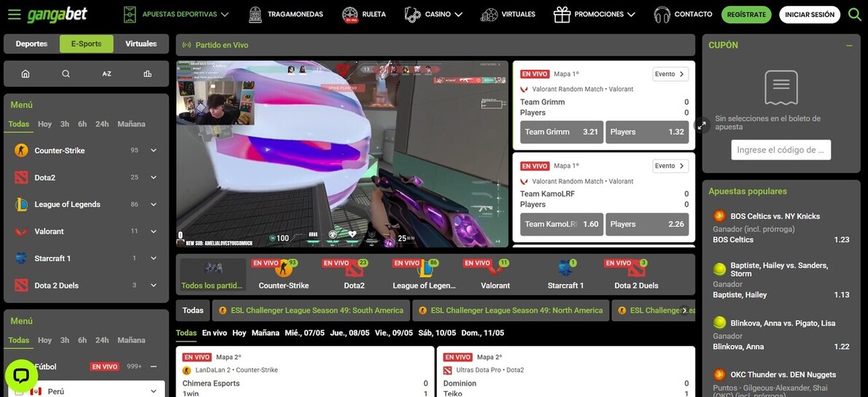868x397 pixels.
Task: Open Apuestas Deportivas dropdown
Action: click(176, 15)
